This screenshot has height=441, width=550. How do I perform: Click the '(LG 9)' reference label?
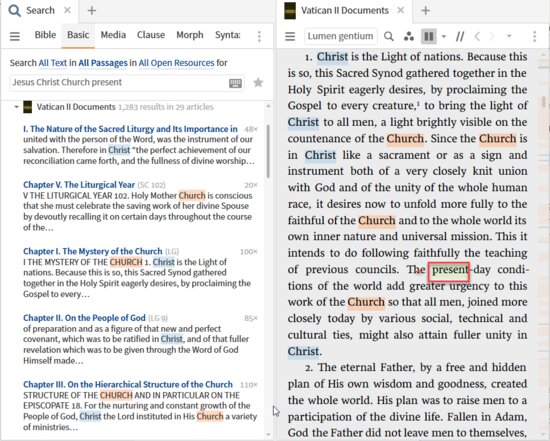tap(158, 318)
